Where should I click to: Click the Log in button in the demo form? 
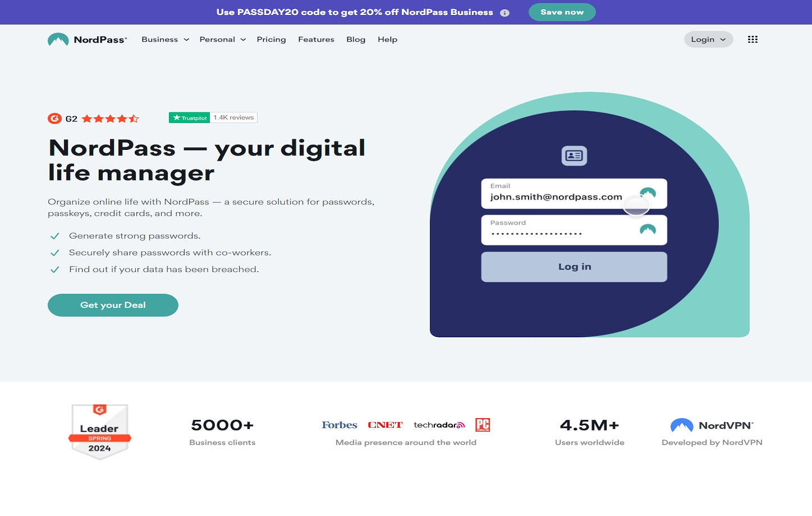pos(574,267)
